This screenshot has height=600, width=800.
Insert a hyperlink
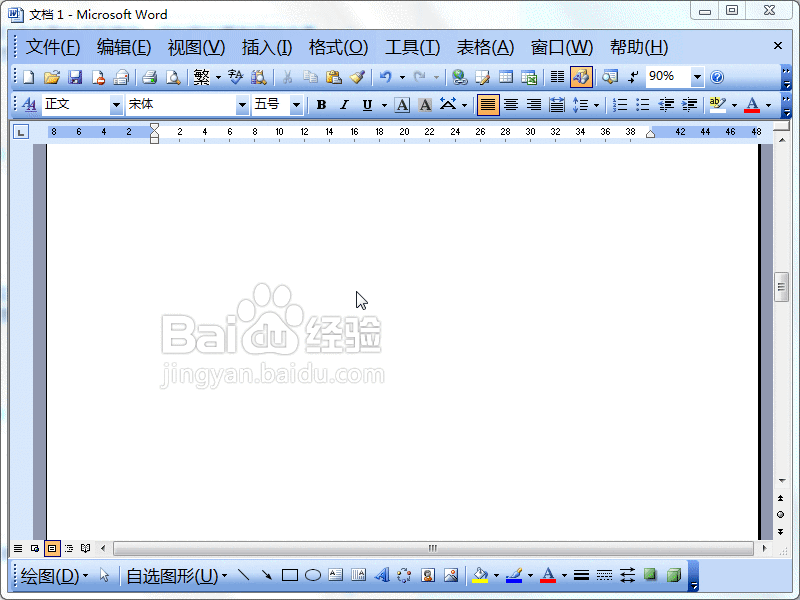pos(460,77)
